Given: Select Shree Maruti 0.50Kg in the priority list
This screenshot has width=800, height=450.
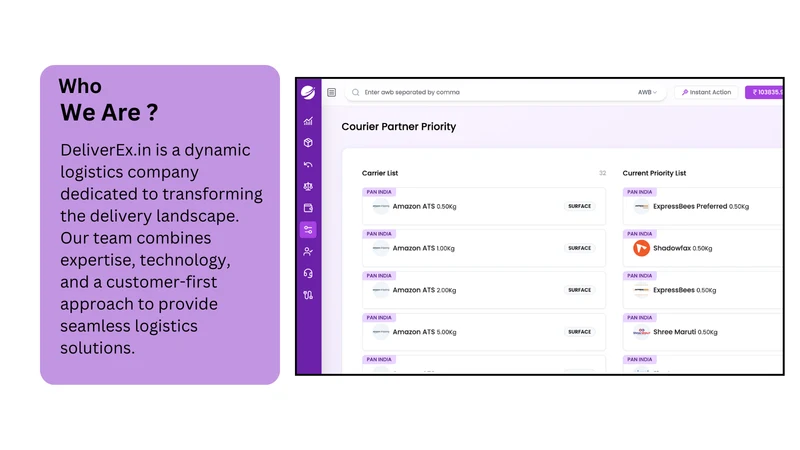Looking at the screenshot, I should coord(703,332).
